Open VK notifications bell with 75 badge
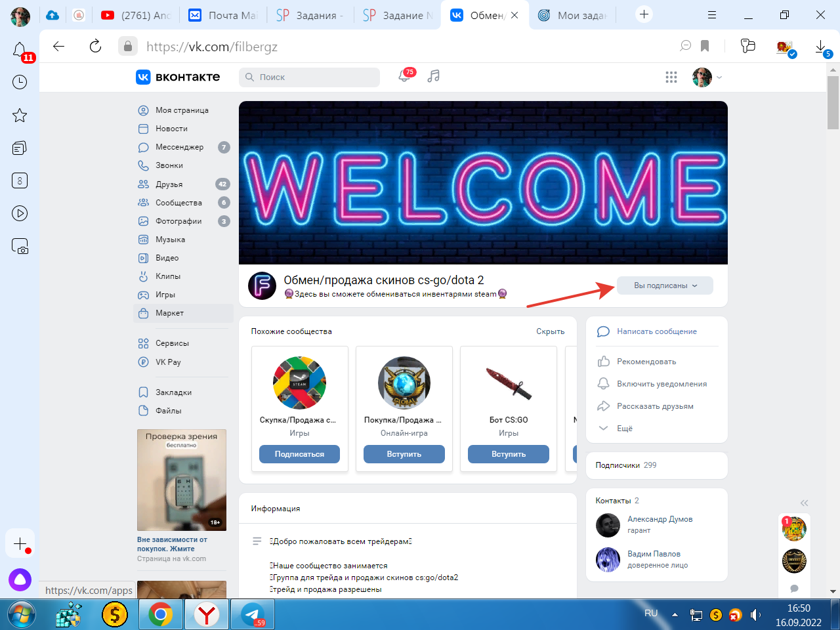Image resolution: width=840 pixels, height=630 pixels. tap(406, 76)
